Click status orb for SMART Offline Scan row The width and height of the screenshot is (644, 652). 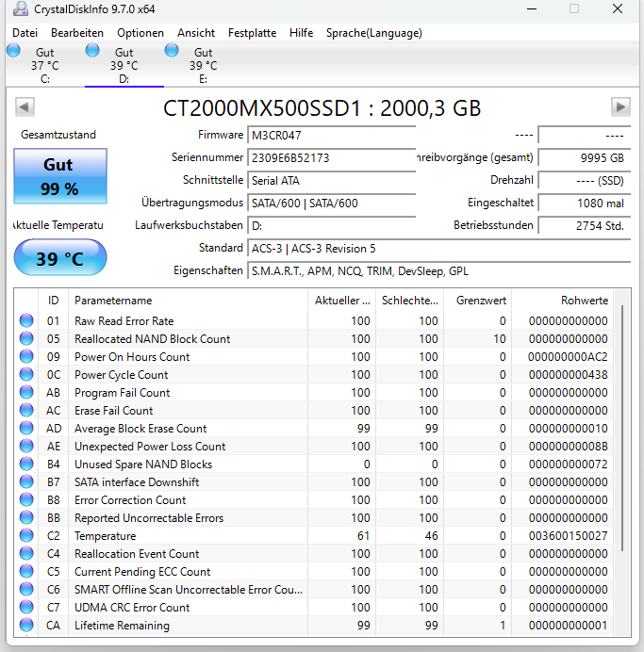point(26,589)
